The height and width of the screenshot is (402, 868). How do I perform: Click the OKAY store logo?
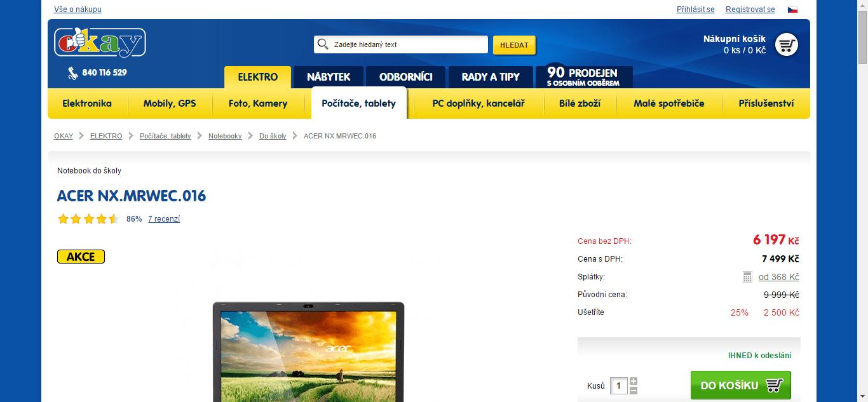(x=100, y=42)
